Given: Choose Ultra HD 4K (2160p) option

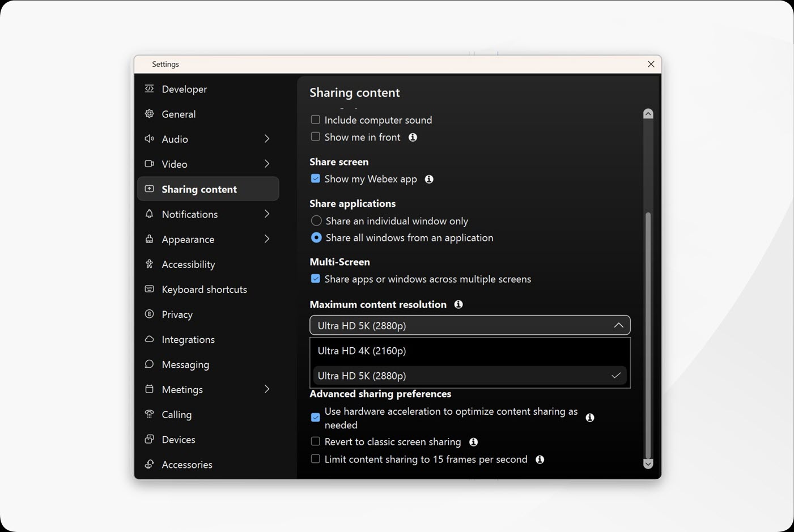Looking at the screenshot, I should [470, 351].
